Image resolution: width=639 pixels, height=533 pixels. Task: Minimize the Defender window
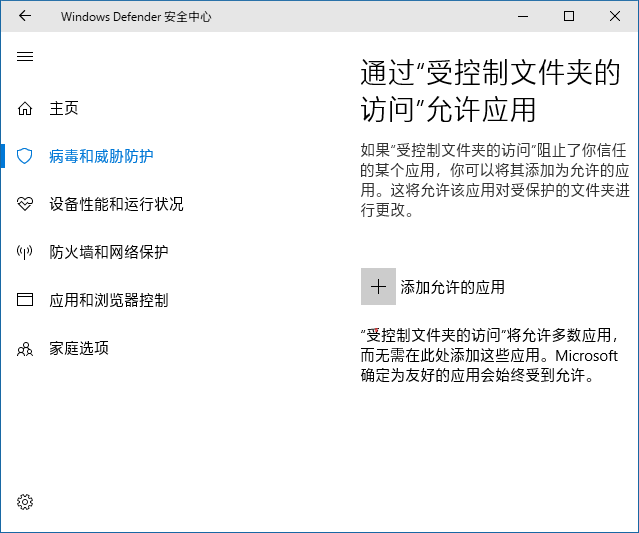[x=523, y=16]
